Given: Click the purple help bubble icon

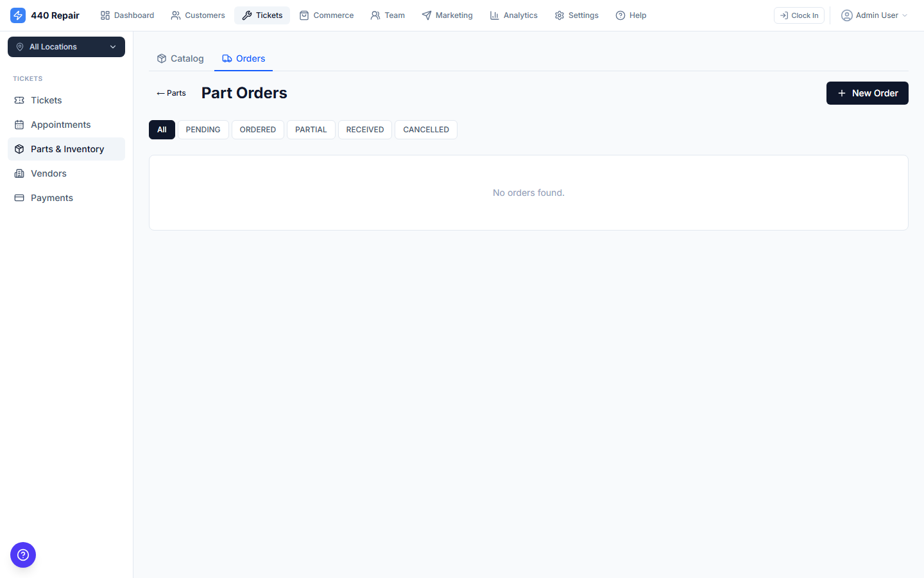Looking at the screenshot, I should pyautogui.click(x=23, y=555).
